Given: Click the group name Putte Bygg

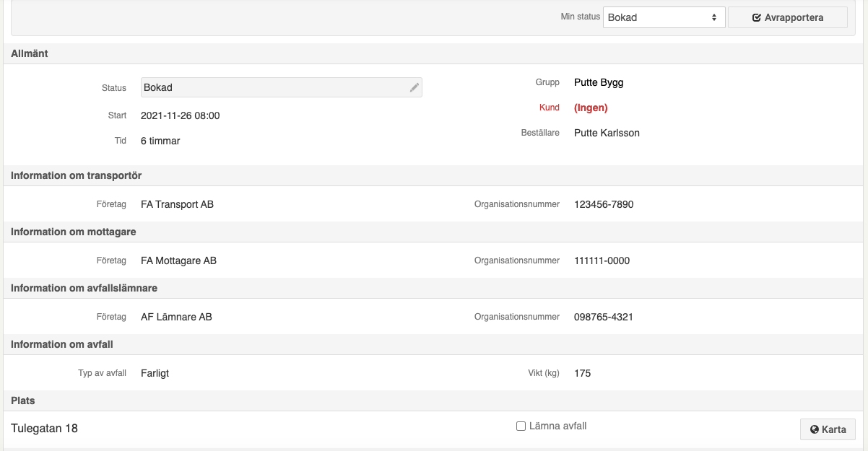Looking at the screenshot, I should pos(599,82).
